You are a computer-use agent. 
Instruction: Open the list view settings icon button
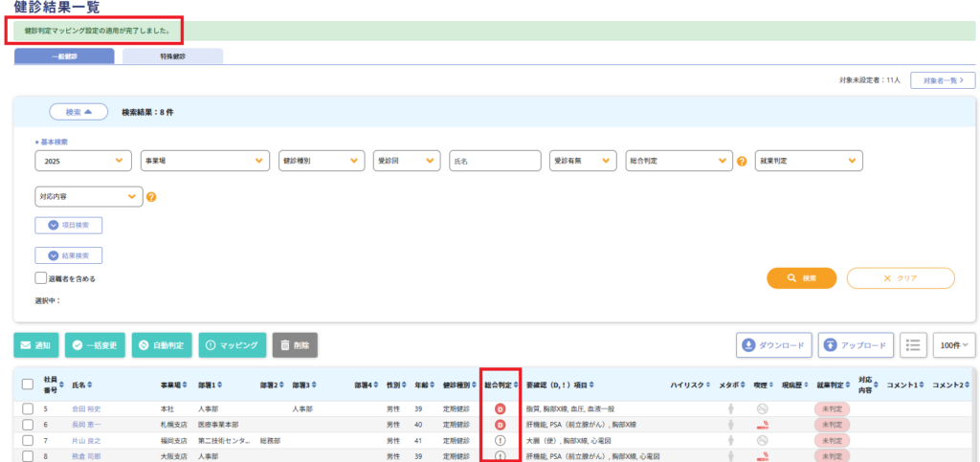pyautogui.click(x=913, y=344)
